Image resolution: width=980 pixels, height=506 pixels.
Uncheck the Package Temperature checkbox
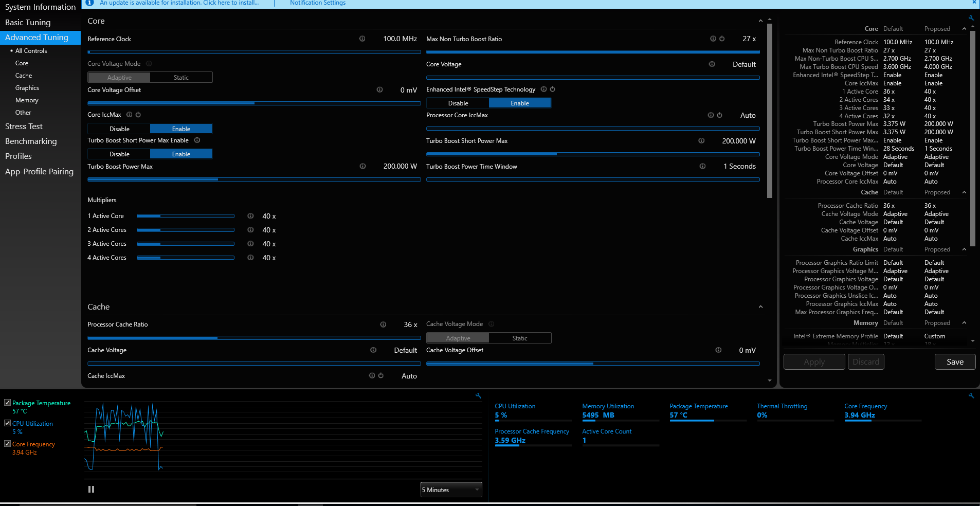click(x=8, y=403)
